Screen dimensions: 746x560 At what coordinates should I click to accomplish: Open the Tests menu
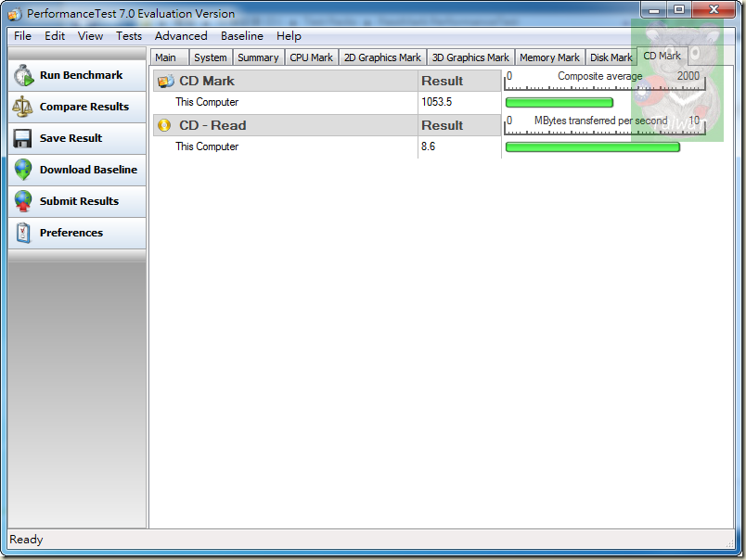click(129, 36)
